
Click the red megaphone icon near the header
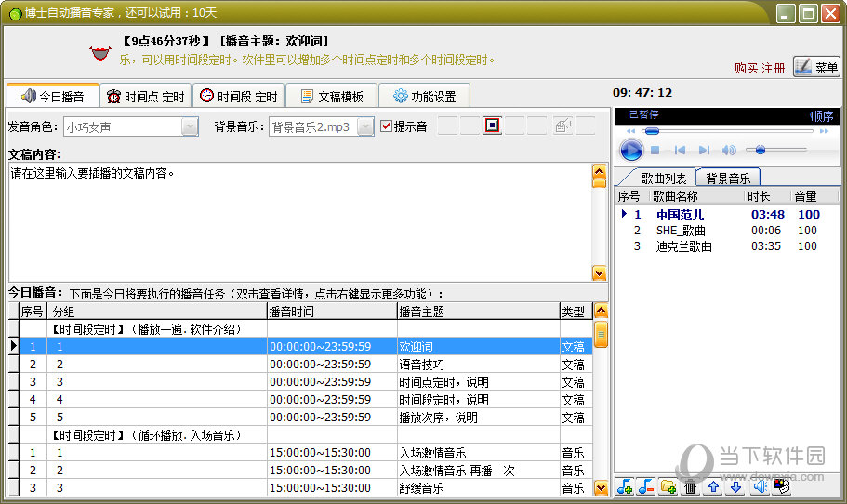(100, 54)
